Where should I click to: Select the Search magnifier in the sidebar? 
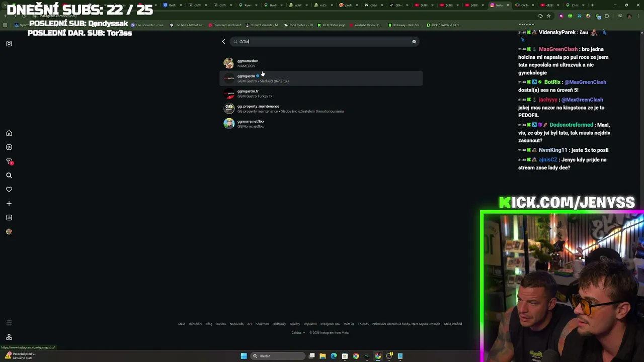coord(9,175)
